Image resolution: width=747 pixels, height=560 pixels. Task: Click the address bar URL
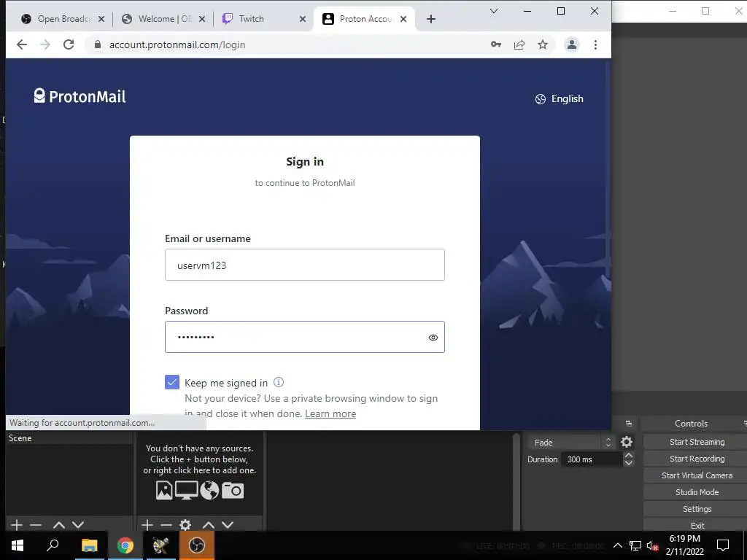(177, 44)
